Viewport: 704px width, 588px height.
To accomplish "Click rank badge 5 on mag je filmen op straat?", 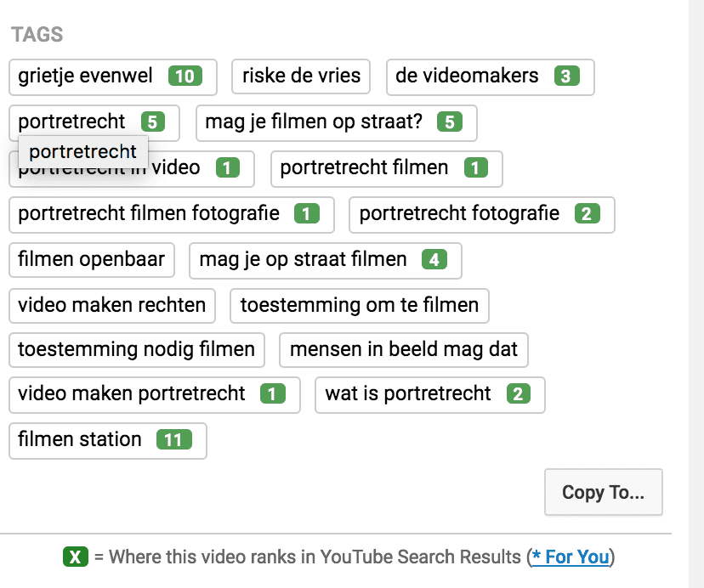I will click(450, 122).
